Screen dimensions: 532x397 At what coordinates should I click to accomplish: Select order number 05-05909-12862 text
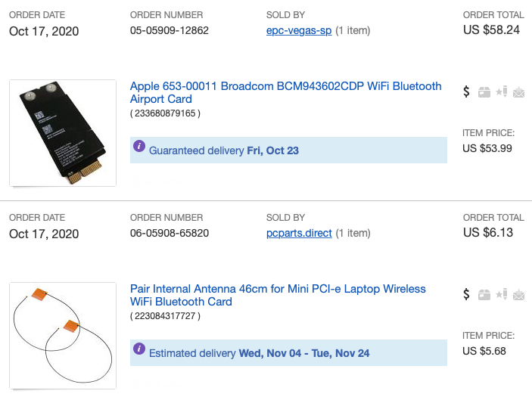tap(170, 30)
